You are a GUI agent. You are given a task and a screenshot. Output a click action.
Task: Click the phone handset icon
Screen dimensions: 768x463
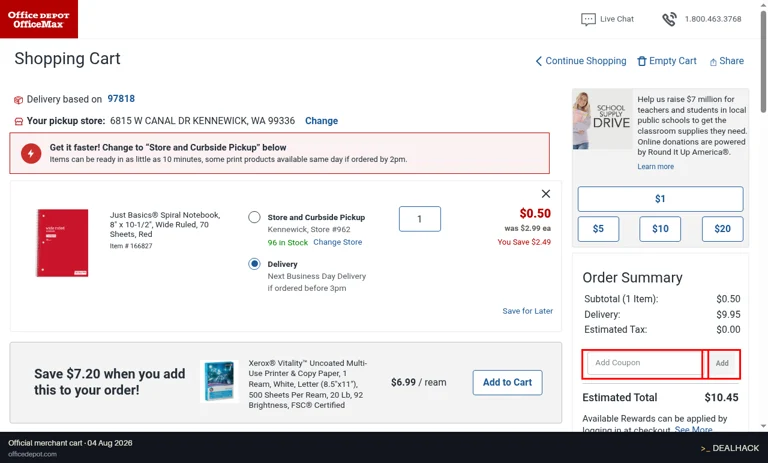pos(669,19)
